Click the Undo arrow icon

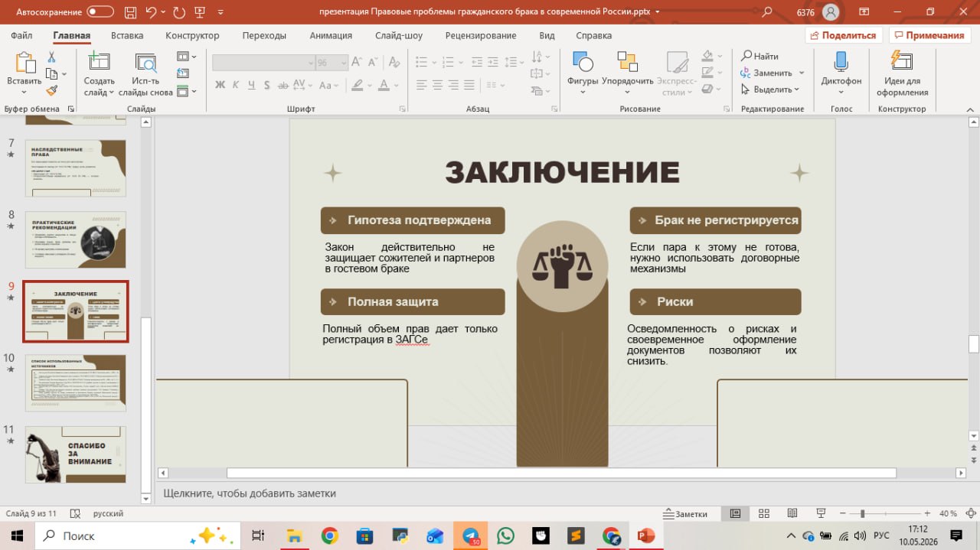[x=152, y=12]
